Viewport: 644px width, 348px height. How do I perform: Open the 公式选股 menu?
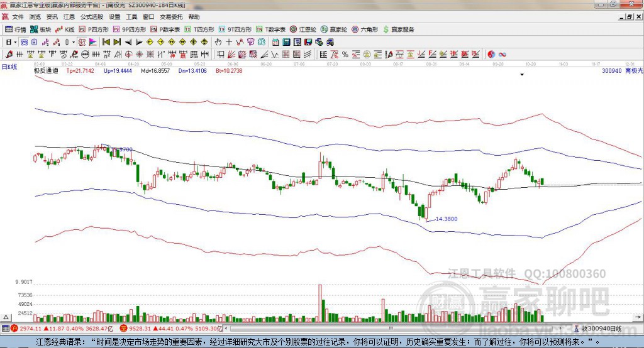[x=92, y=17]
